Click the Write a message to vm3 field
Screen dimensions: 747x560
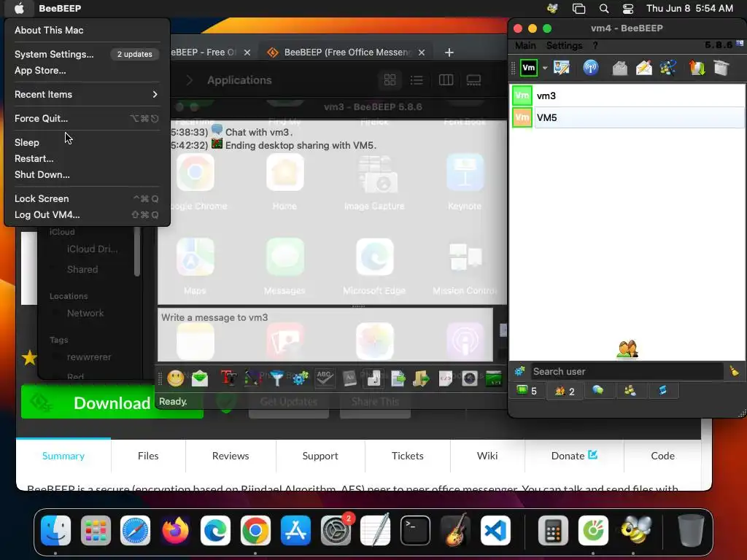tap(325, 335)
